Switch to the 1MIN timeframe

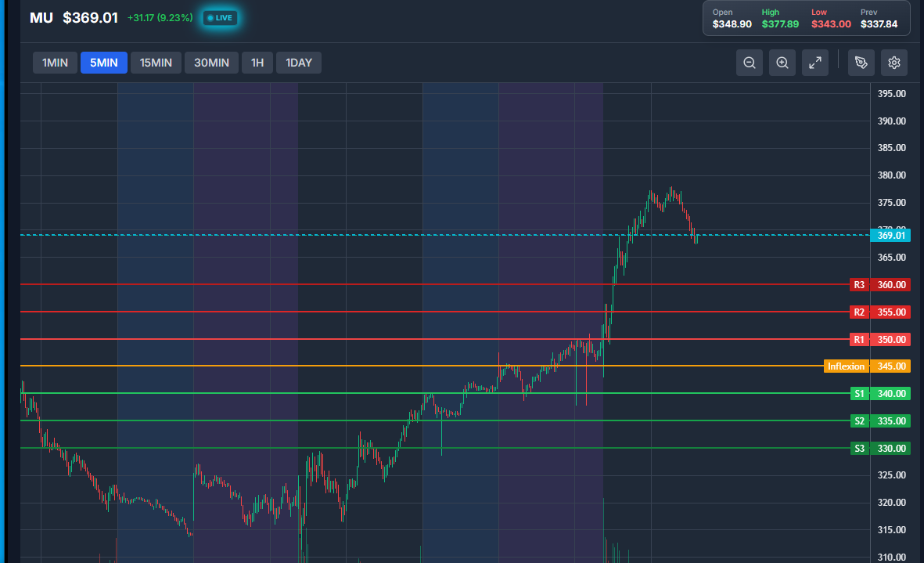(55, 63)
